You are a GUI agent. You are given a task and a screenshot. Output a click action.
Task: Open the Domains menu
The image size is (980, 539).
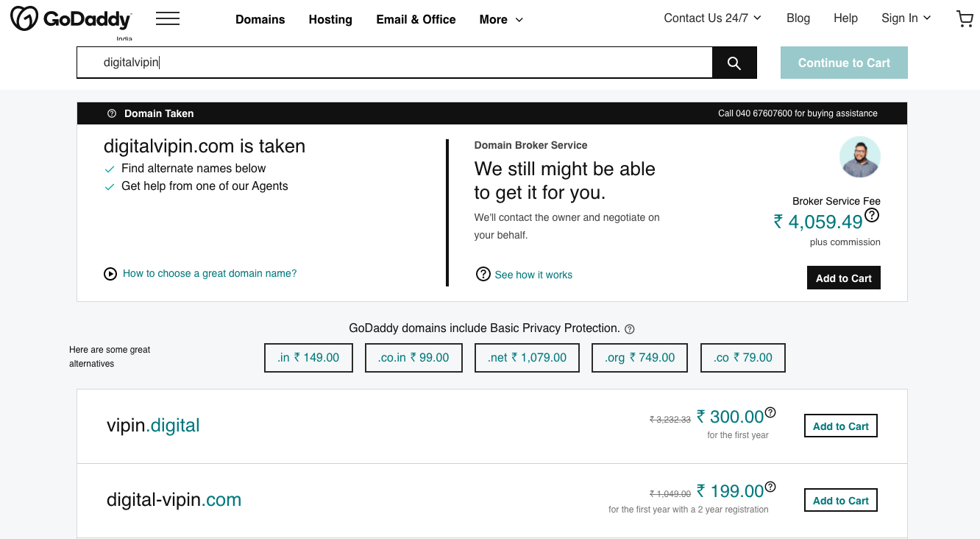pyautogui.click(x=260, y=20)
